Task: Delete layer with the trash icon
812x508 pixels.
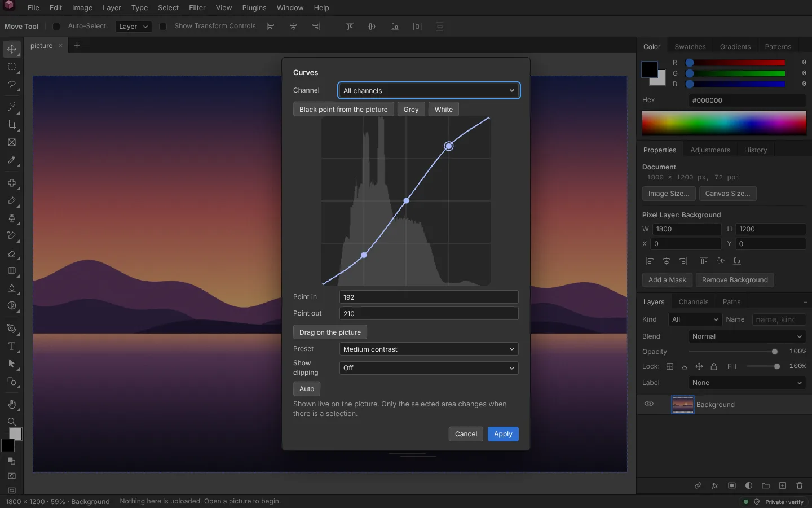Action: (800, 485)
